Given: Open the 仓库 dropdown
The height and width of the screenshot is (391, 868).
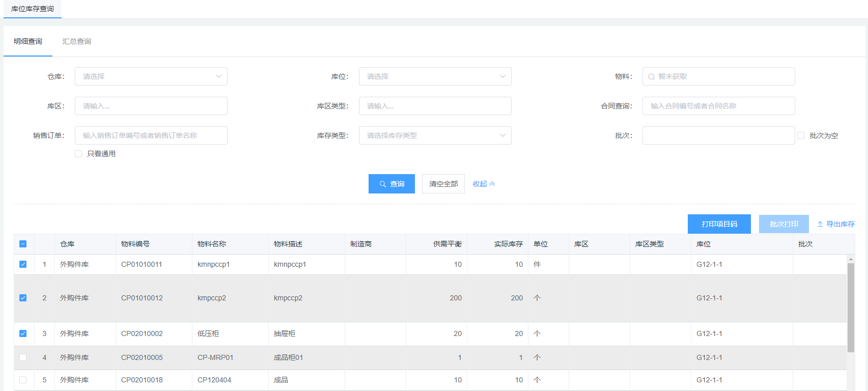Looking at the screenshot, I should (x=151, y=76).
